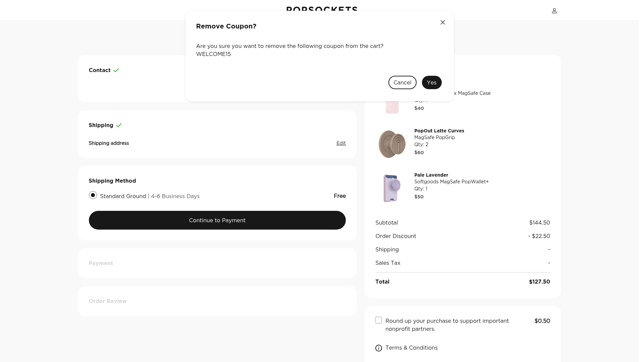Image resolution: width=644 pixels, height=362 pixels.
Task: Open the PopOut Latte Curves product image
Action: (x=392, y=144)
